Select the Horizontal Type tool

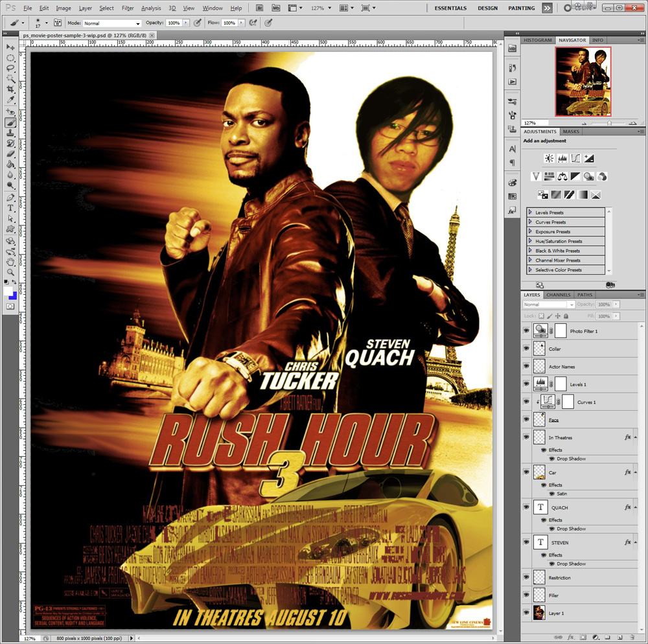coord(10,208)
